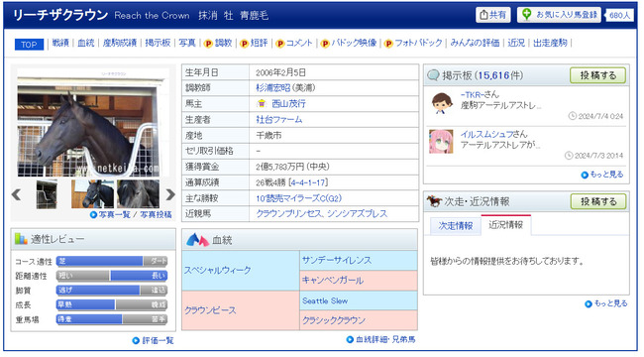This screenshot has height=357, width=644.
Task: Open the 写真 tab
Action: 187,43
